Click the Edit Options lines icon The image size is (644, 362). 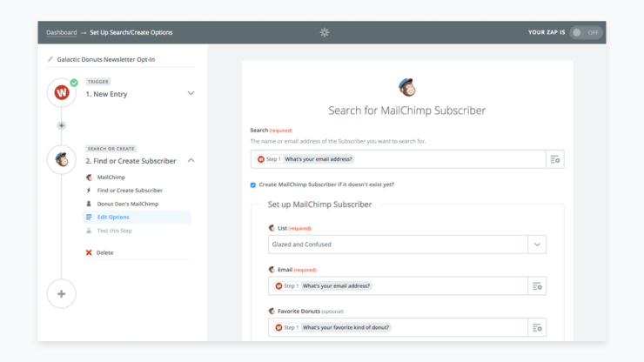(89, 217)
